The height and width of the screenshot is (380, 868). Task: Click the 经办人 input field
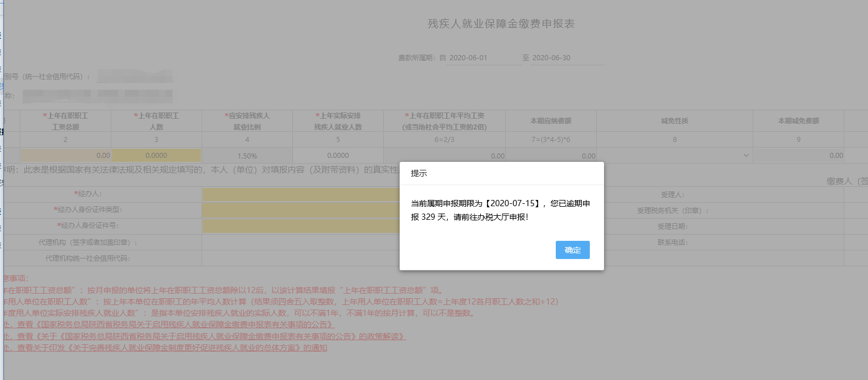pos(301,194)
